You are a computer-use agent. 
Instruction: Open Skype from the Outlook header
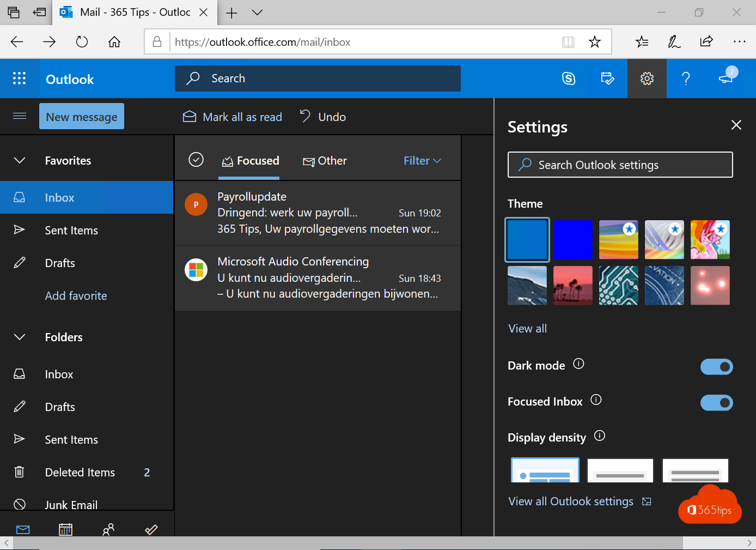569,78
